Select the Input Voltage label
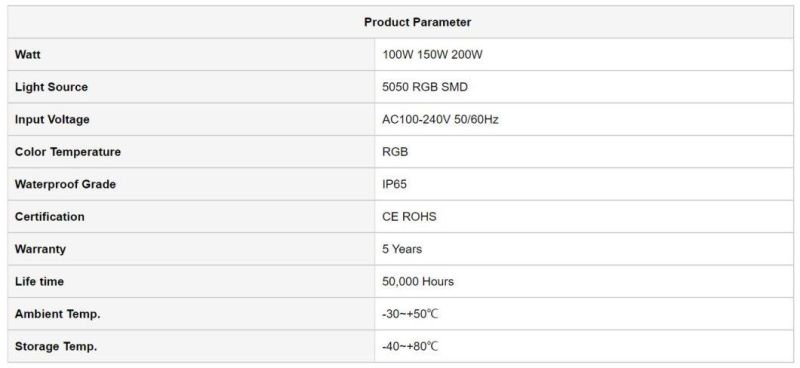Image resolution: width=800 pixels, height=368 pixels. coord(52,119)
